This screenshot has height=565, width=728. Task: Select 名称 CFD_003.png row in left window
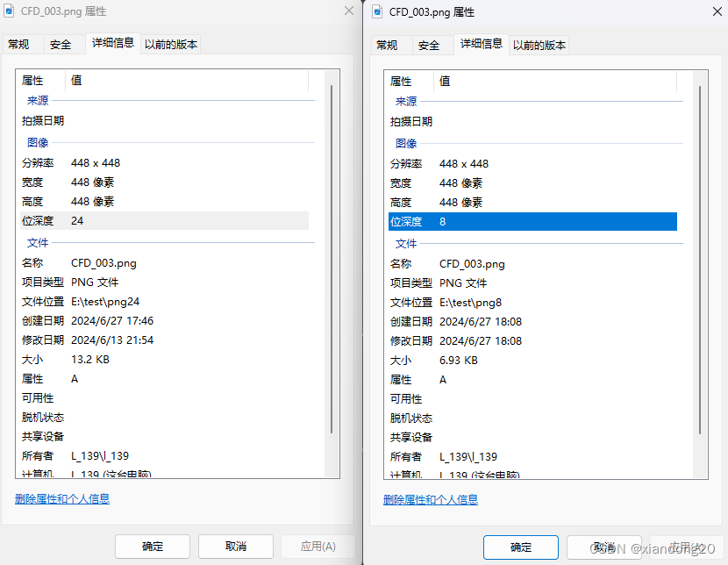pos(164,263)
